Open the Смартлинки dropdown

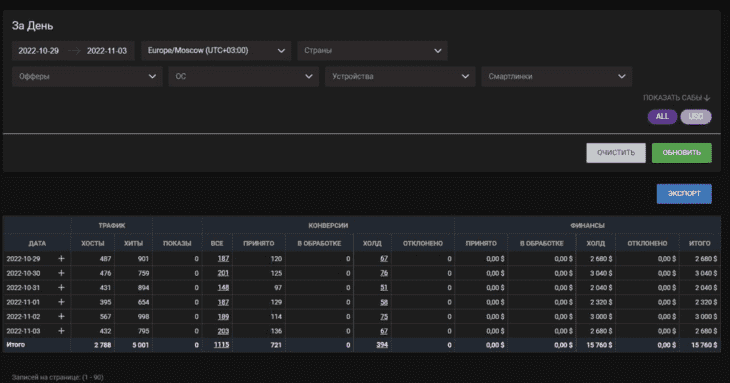pyautogui.click(x=556, y=76)
